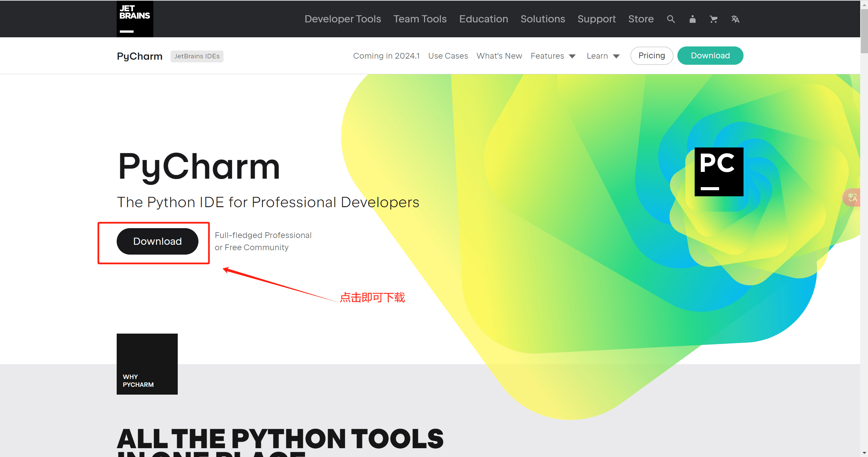868x457 pixels.
Task: Click the black Download button in hero
Action: [157, 241]
